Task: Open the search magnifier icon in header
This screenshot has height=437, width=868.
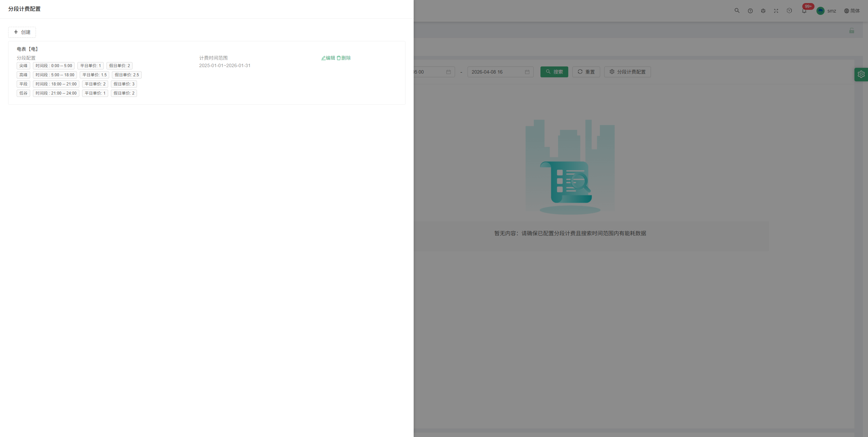Action: (737, 11)
